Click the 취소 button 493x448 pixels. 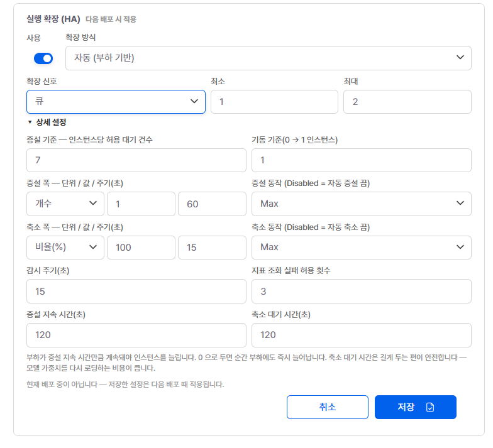[x=327, y=407]
